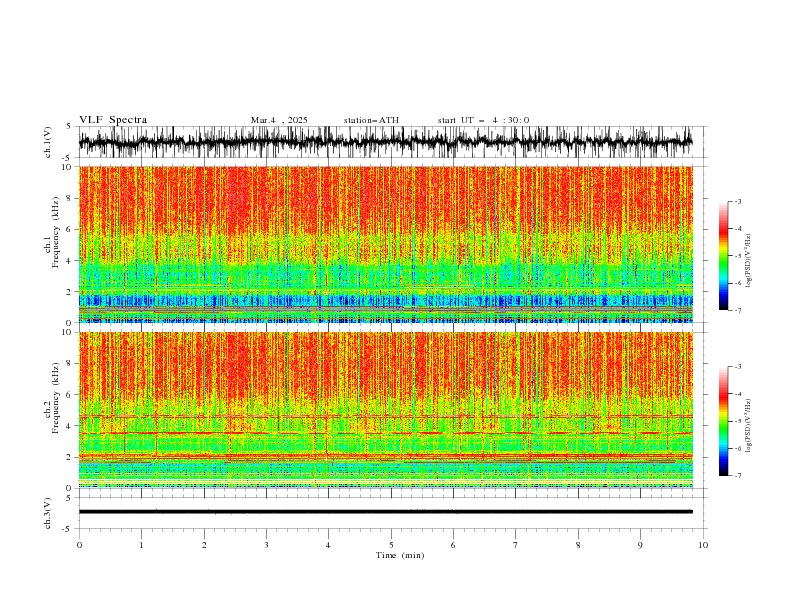Click the ch.2 spectrogram color bar
This screenshot has width=792, height=612.
723,421
